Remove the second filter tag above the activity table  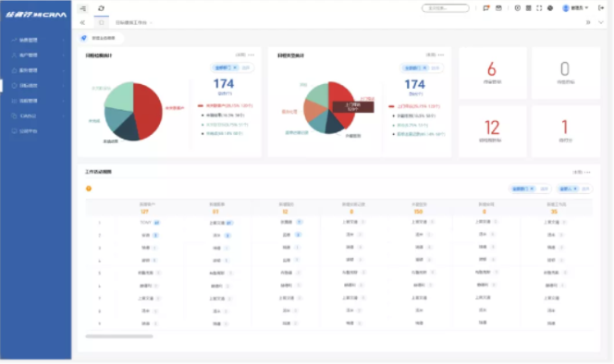pos(575,188)
